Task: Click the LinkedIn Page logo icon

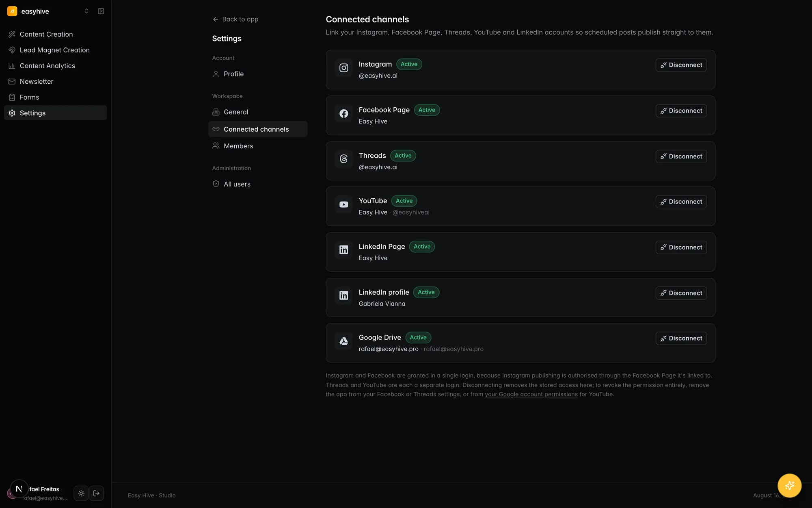Action: [x=343, y=250]
